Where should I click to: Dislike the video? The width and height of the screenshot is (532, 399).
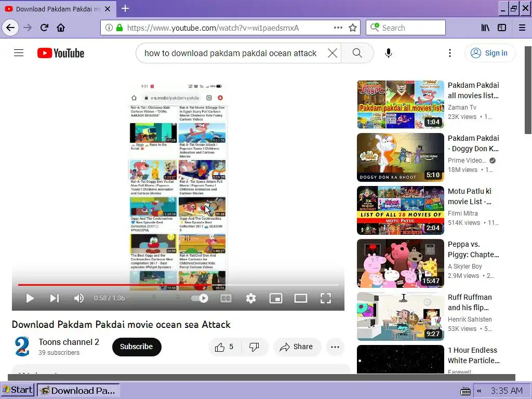(x=255, y=347)
